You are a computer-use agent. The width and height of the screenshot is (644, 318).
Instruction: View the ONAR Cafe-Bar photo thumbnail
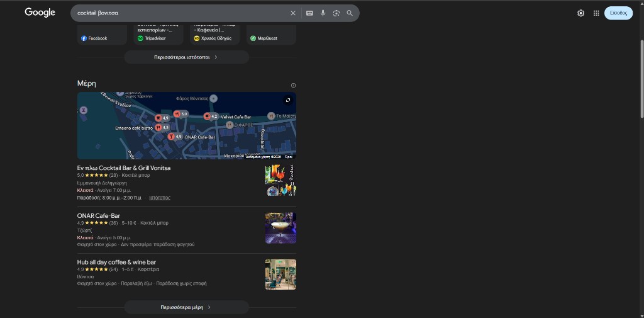click(280, 228)
